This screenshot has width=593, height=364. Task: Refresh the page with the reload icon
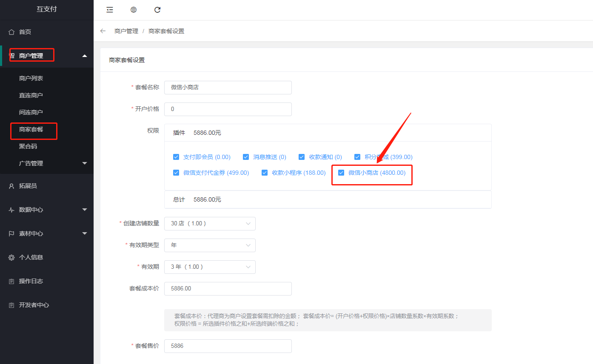pos(157,10)
